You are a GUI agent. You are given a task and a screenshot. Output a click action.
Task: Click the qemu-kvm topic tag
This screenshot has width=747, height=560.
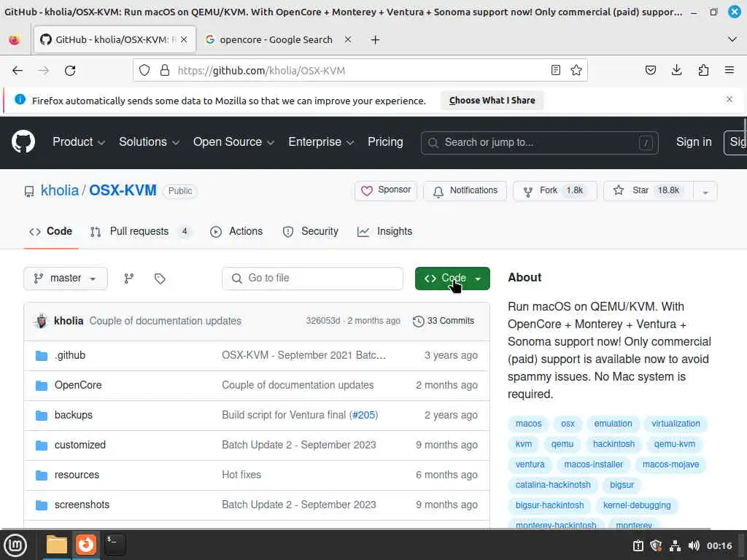(x=675, y=444)
